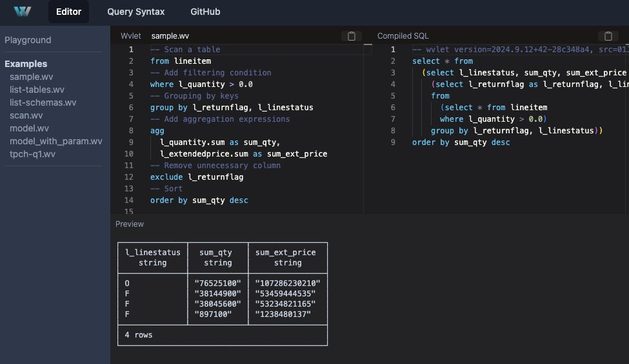This screenshot has width=629, height=364.
Task: Click '(select * from lineitem' in Compiled SQL
Action: coord(494,108)
